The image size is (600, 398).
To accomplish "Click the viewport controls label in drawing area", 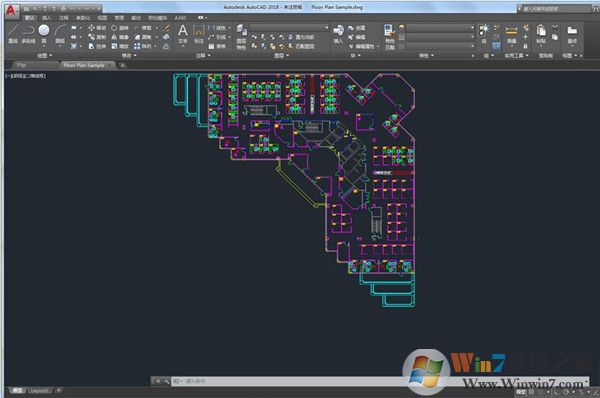I will [x=26, y=76].
